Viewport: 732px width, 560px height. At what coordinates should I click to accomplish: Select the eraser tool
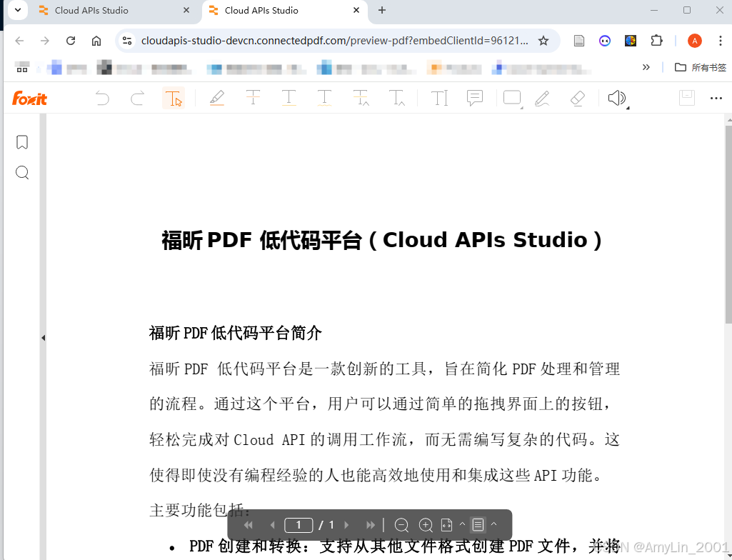578,98
